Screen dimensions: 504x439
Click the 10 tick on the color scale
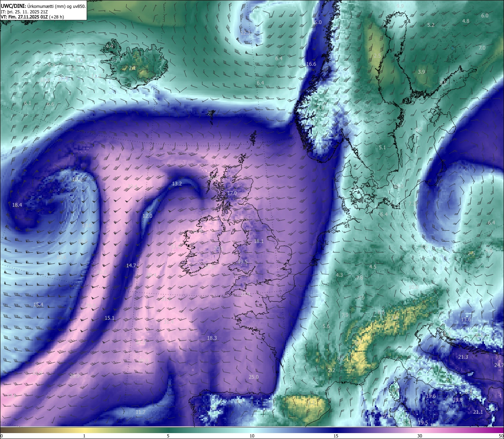click(252, 436)
